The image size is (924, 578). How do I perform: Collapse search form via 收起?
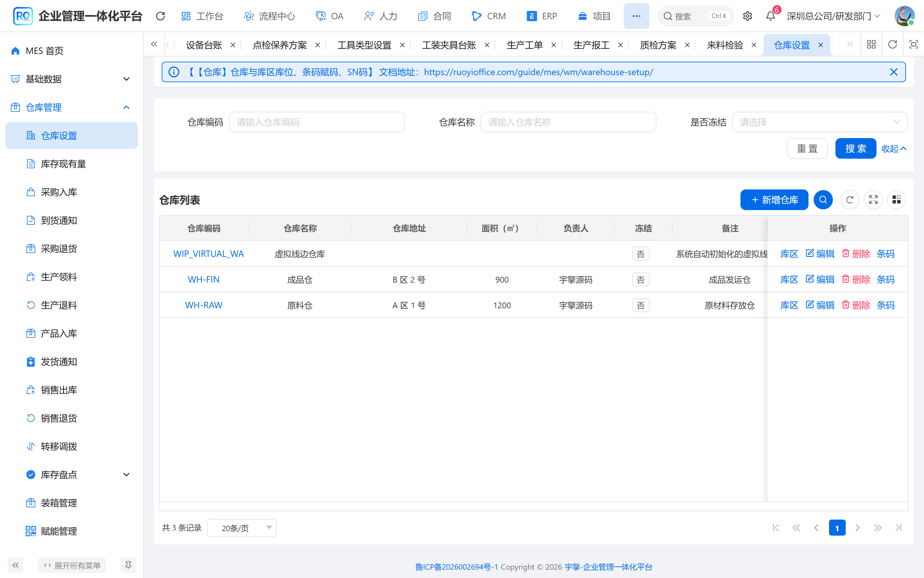[x=894, y=148]
